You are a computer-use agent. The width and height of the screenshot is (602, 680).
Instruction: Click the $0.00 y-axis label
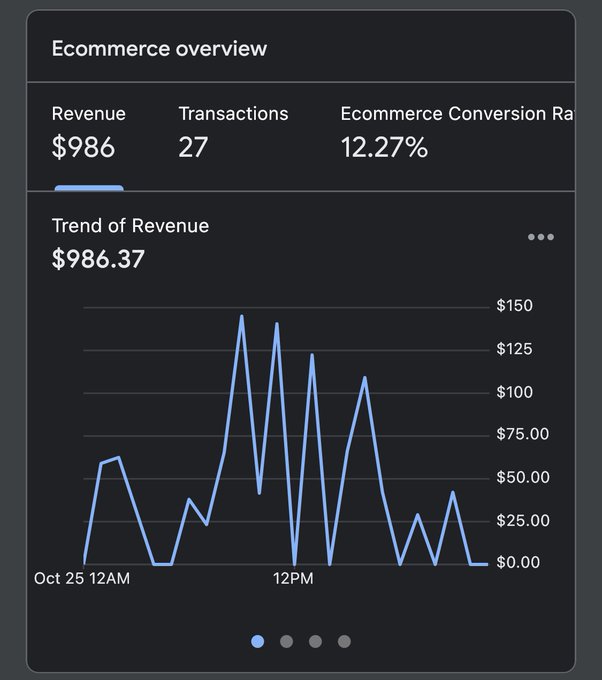pyautogui.click(x=518, y=562)
